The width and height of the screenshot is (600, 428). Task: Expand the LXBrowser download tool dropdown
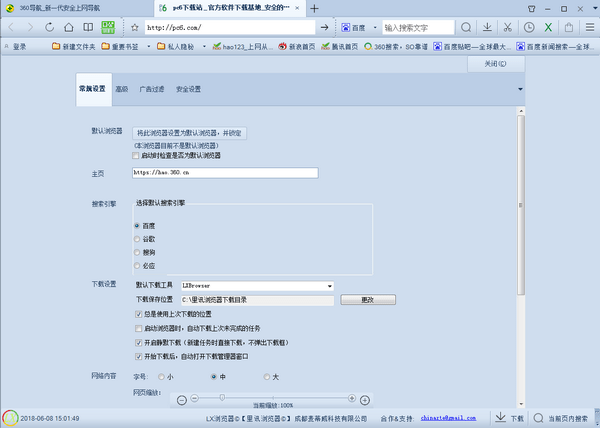click(x=329, y=285)
